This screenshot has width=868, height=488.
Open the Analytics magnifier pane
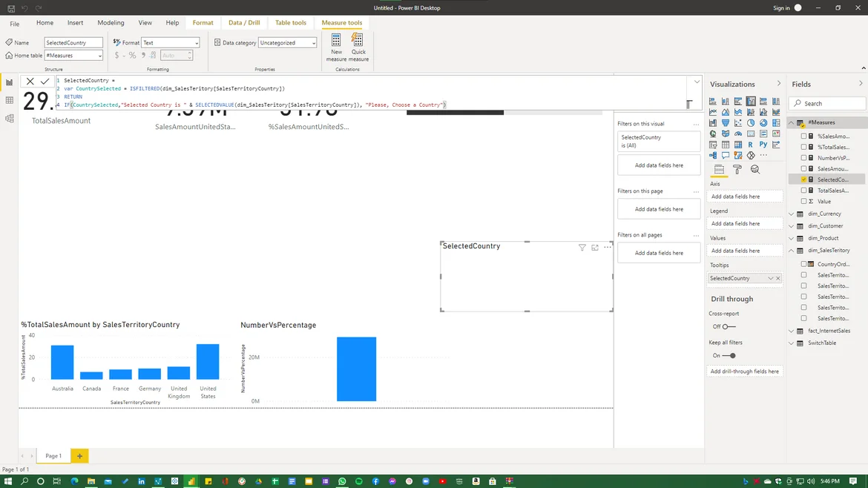(754, 170)
